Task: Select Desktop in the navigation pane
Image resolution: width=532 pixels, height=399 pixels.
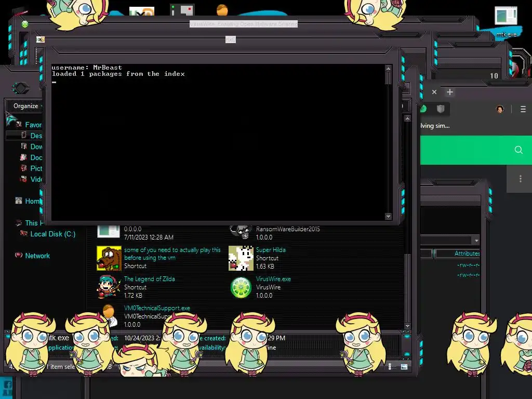Action: click(36, 136)
